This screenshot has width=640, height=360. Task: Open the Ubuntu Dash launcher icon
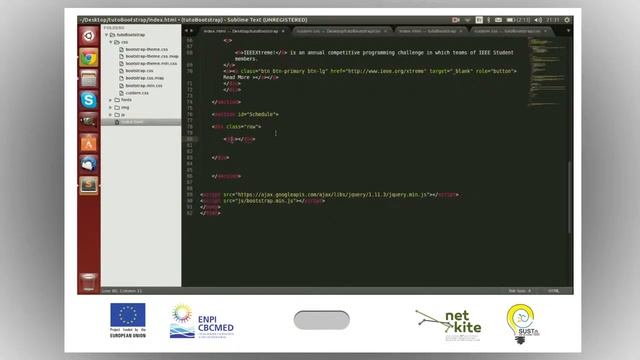89,36
